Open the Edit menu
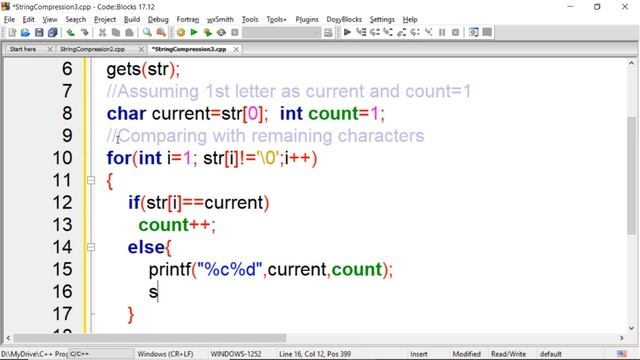This screenshot has width=640, height=360. click(28, 19)
